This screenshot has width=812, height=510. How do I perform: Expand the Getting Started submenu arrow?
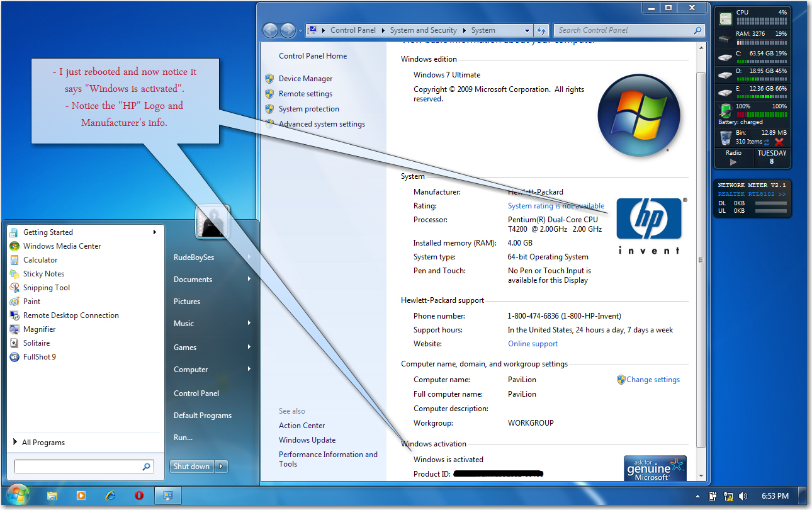[155, 232]
